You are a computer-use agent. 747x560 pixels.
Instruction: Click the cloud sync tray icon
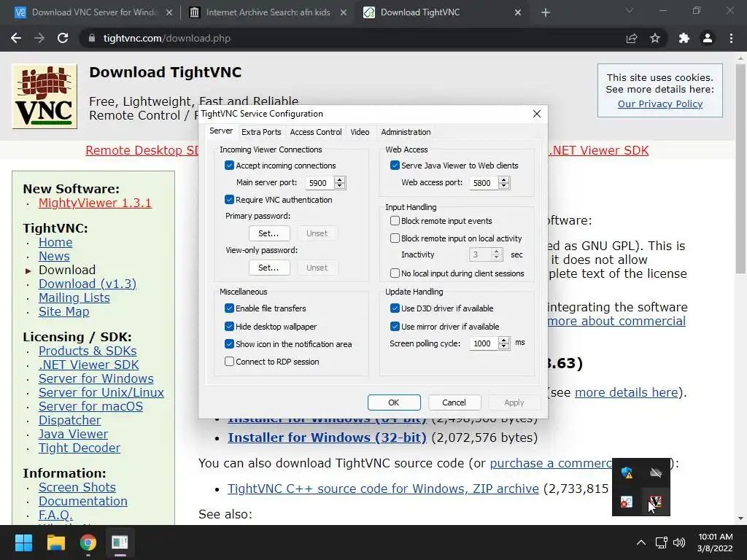656,472
